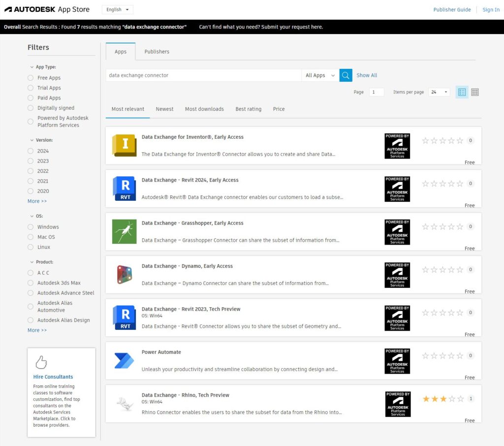
Task: Click Show All link
Action: (x=367, y=75)
